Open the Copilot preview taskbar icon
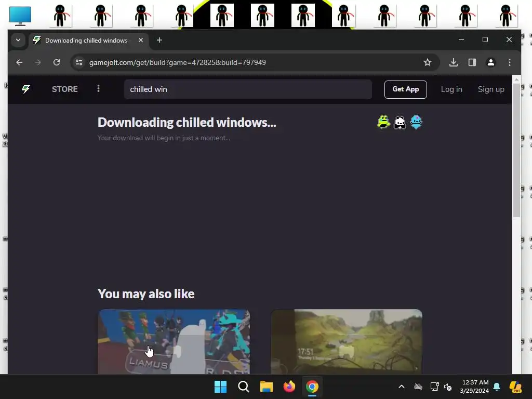Viewport: 532px width, 399px height. tap(515, 387)
